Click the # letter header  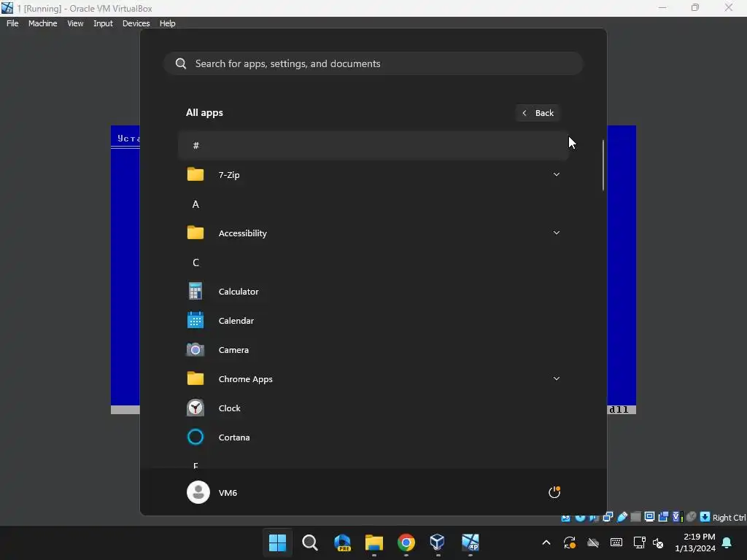[x=373, y=146]
